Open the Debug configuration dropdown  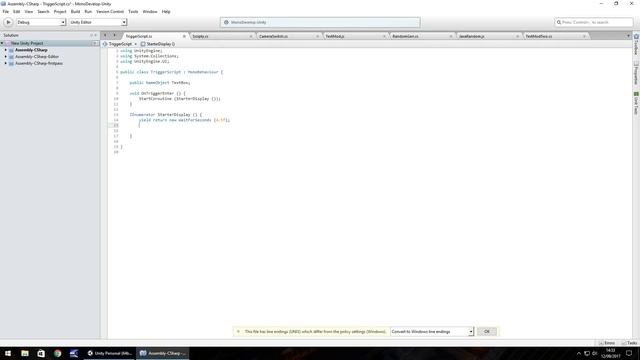(x=41, y=22)
